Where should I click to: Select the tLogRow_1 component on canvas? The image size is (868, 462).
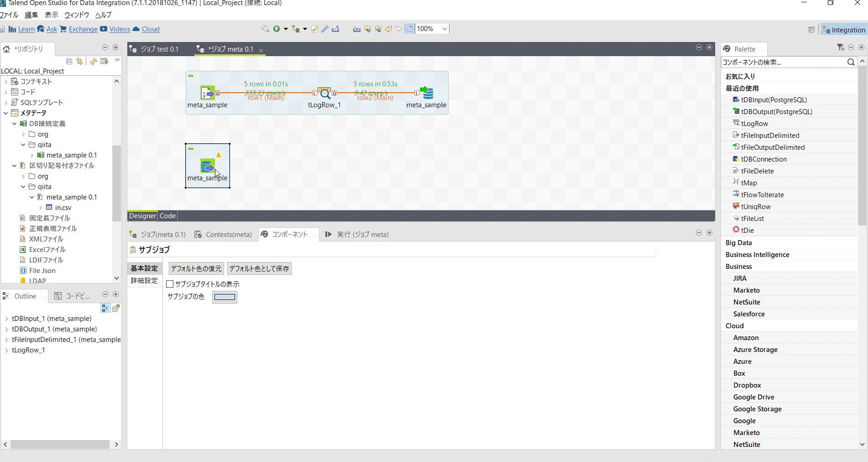tap(324, 93)
